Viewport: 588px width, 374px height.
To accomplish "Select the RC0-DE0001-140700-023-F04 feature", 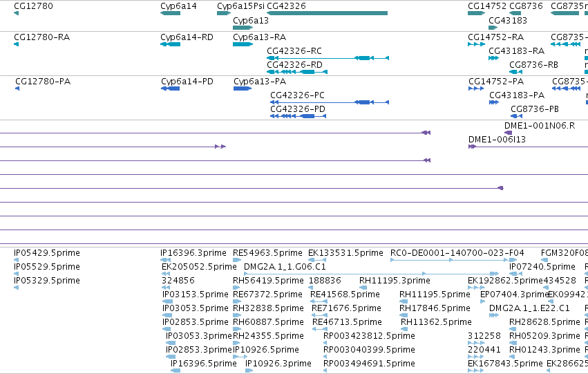I will point(457,253).
